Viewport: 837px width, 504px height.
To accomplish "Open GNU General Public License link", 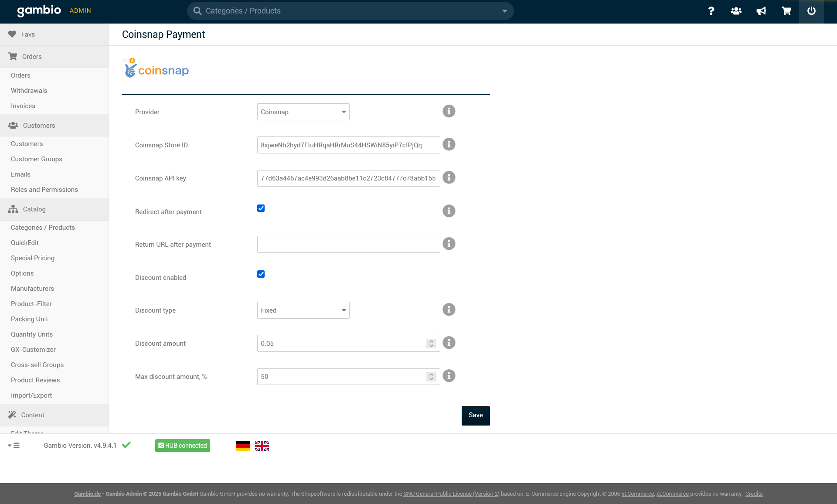I will [x=451, y=494].
